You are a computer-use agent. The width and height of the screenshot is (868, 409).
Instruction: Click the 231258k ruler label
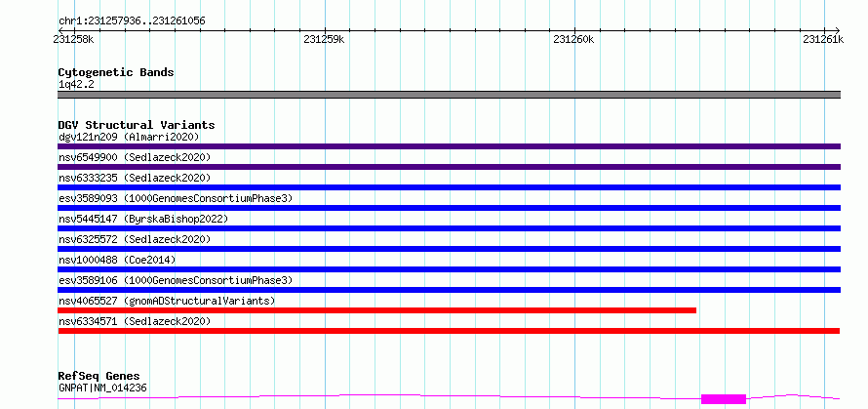coord(73,39)
